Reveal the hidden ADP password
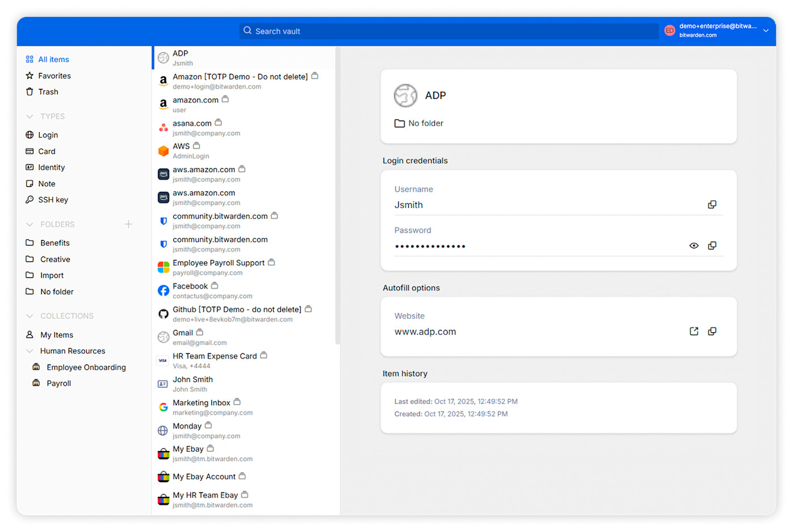Viewport: 793px width, 532px height. tap(694, 246)
